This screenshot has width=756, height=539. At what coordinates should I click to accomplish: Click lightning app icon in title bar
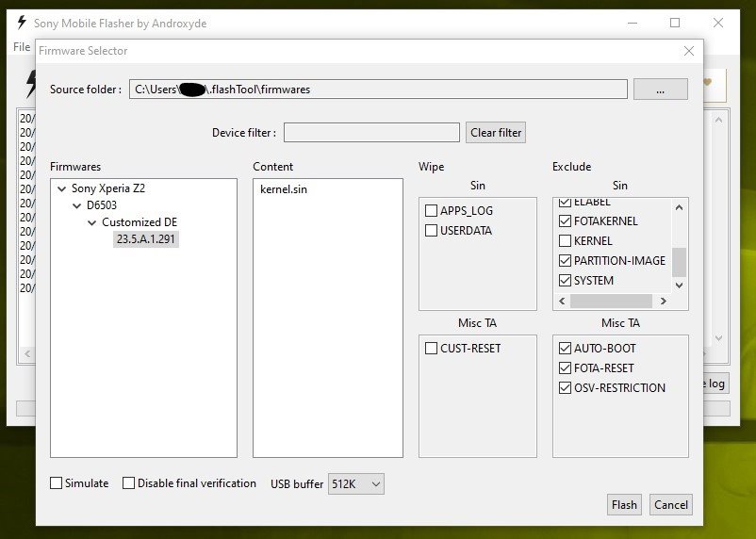22,23
